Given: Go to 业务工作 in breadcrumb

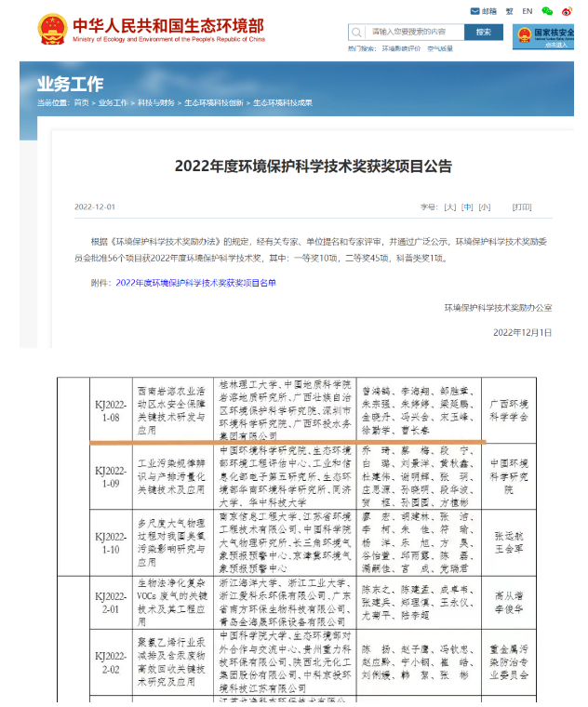Looking at the screenshot, I should point(113,102).
